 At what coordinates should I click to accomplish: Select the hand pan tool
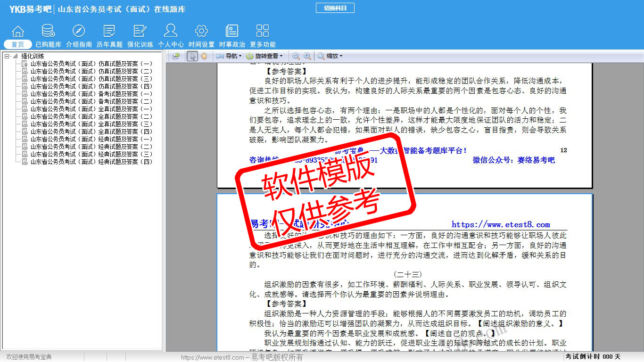[x=204, y=56]
